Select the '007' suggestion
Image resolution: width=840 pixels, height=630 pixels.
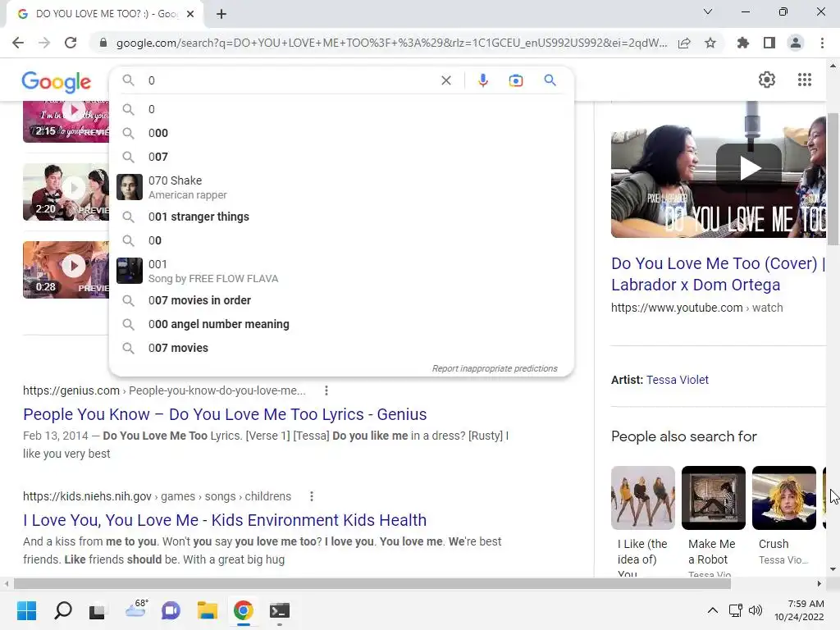point(341,157)
